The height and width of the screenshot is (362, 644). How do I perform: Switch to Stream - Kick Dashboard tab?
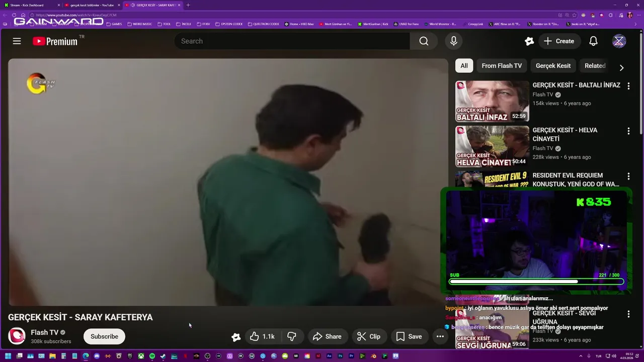click(x=30, y=5)
